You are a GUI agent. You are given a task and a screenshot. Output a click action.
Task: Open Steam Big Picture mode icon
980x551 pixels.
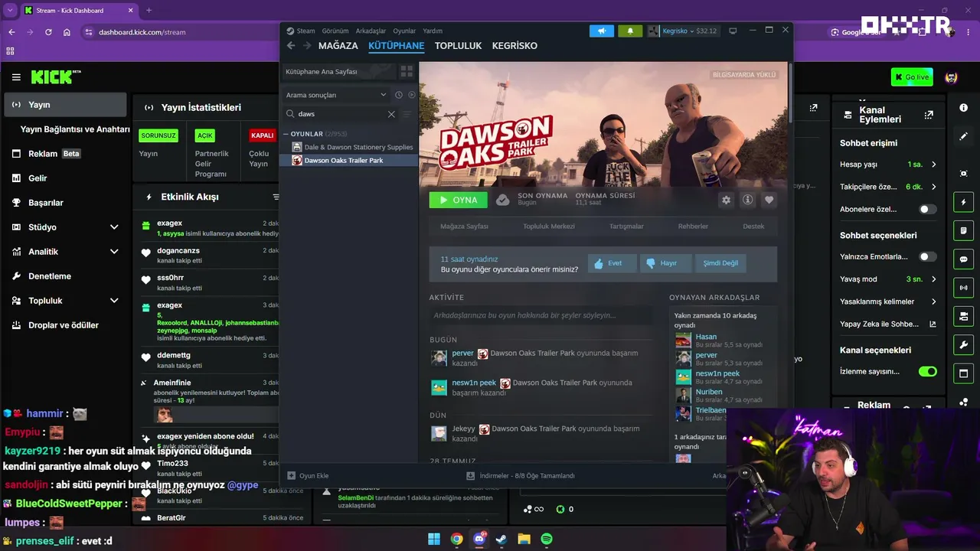[x=733, y=31]
